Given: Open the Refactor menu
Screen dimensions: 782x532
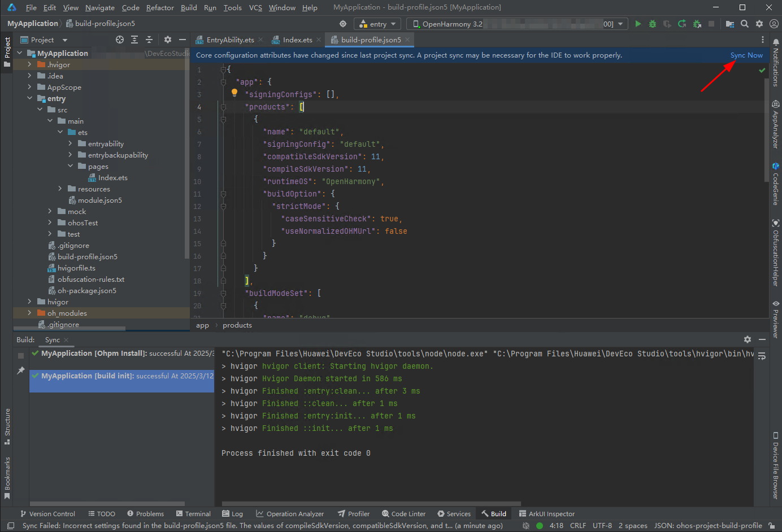Looking at the screenshot, I should (160, 7).
